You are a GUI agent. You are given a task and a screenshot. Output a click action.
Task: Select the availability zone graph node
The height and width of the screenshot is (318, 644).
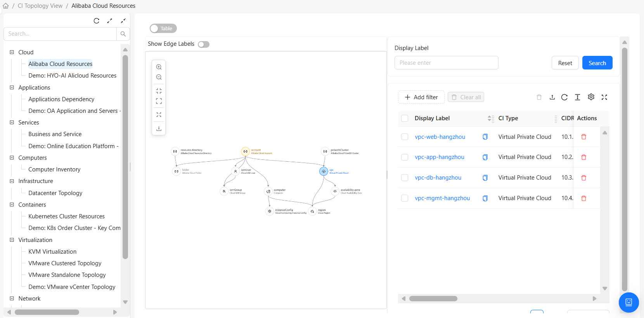[335, 191]
